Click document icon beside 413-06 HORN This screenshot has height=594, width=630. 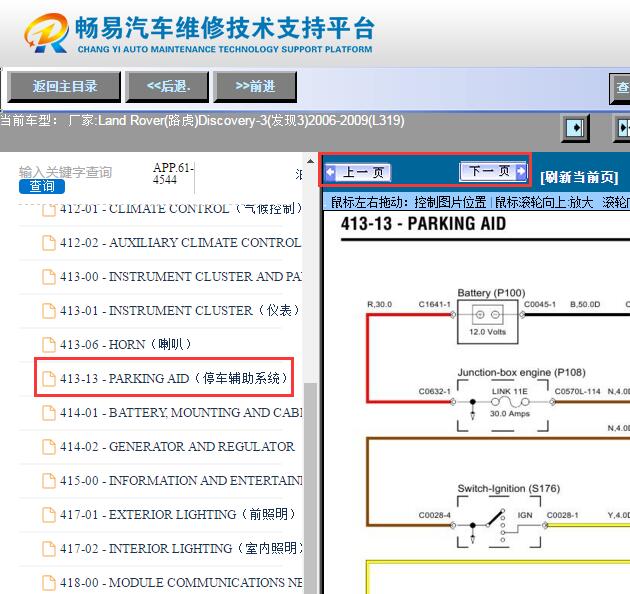(x=49, y=345)
